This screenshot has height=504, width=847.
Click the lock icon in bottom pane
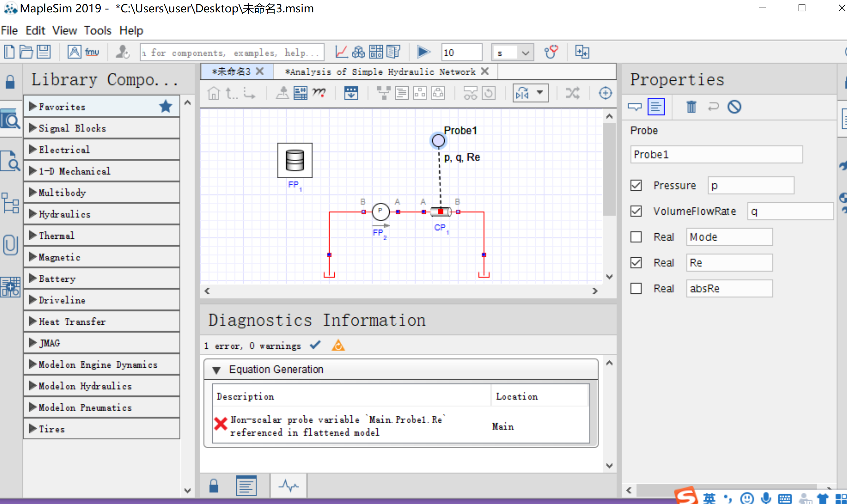214,486
